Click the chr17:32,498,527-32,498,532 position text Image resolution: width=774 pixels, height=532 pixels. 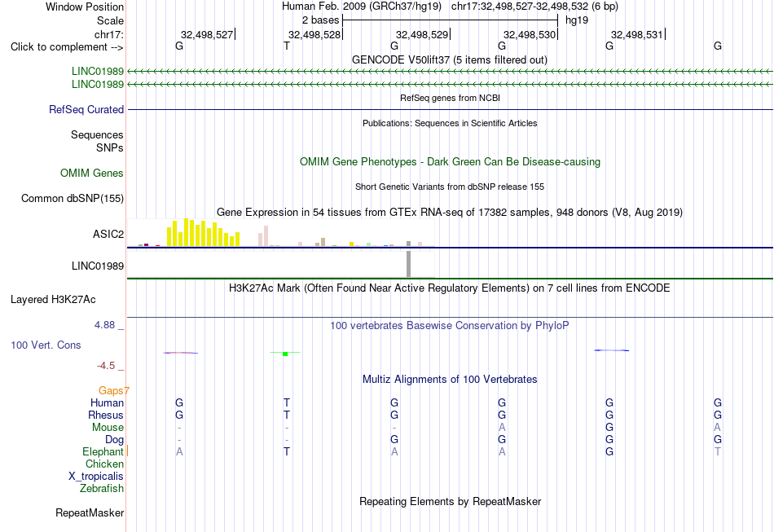(x=534, y=7)
